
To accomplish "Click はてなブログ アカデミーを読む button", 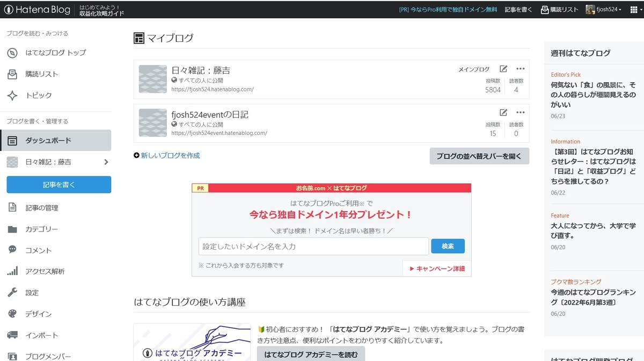I will [x=311, y=355].
